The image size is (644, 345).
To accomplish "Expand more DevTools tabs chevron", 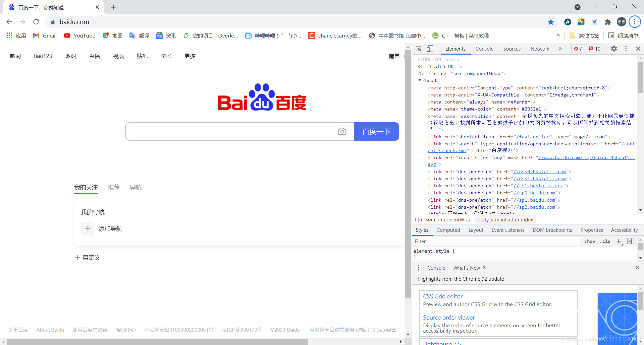I will tap(560, 49).
